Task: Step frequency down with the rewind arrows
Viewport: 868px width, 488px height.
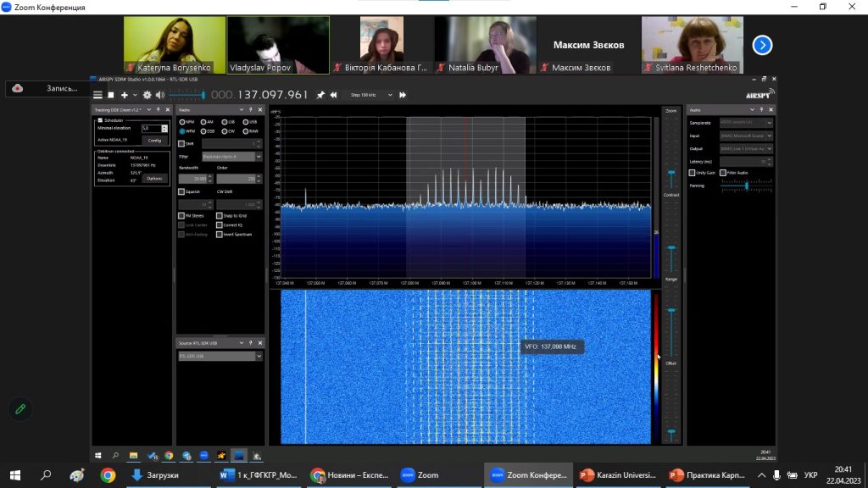Action: pyautogui.click(x=333, y=95)
